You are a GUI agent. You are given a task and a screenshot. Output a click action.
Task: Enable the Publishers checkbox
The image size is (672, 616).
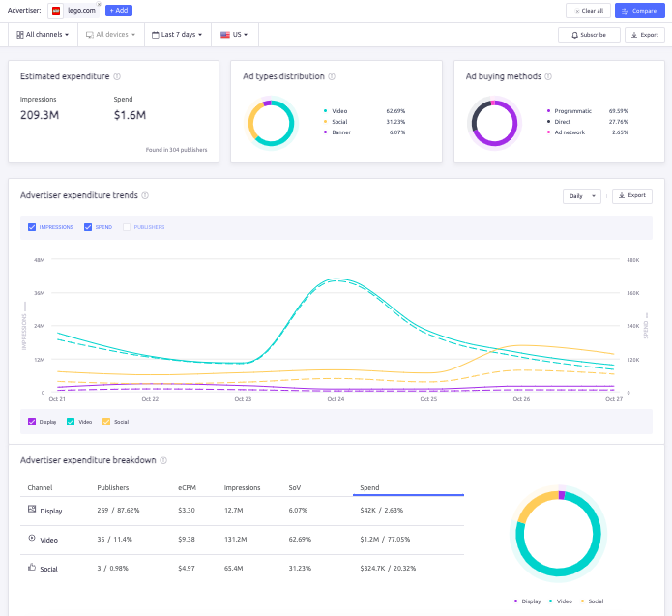pyautogui.click(x=127, y=227)
